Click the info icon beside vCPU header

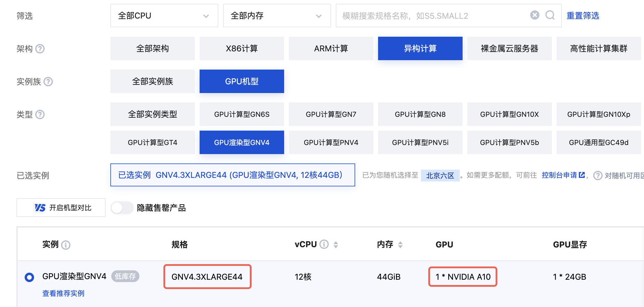click(324, 244)
